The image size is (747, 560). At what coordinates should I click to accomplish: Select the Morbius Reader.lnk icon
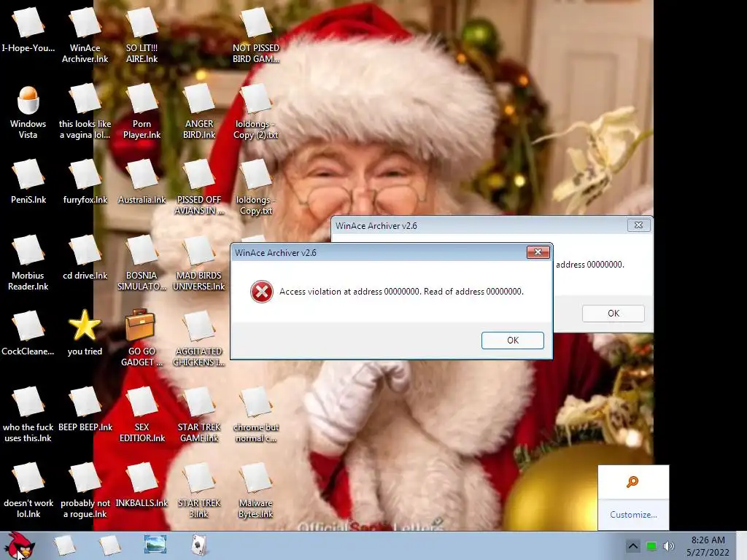(28, 263)
